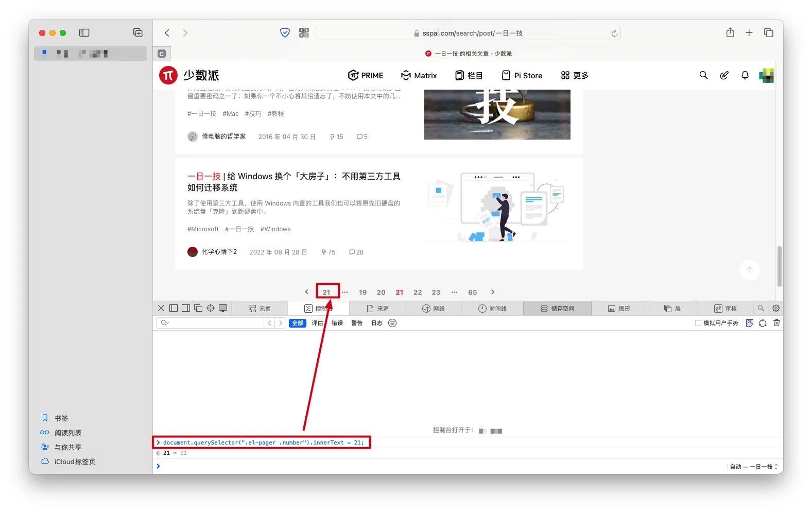Open device settings monitor icon
The width and height of the screenshot is (812, 512).
pos(223,308)
